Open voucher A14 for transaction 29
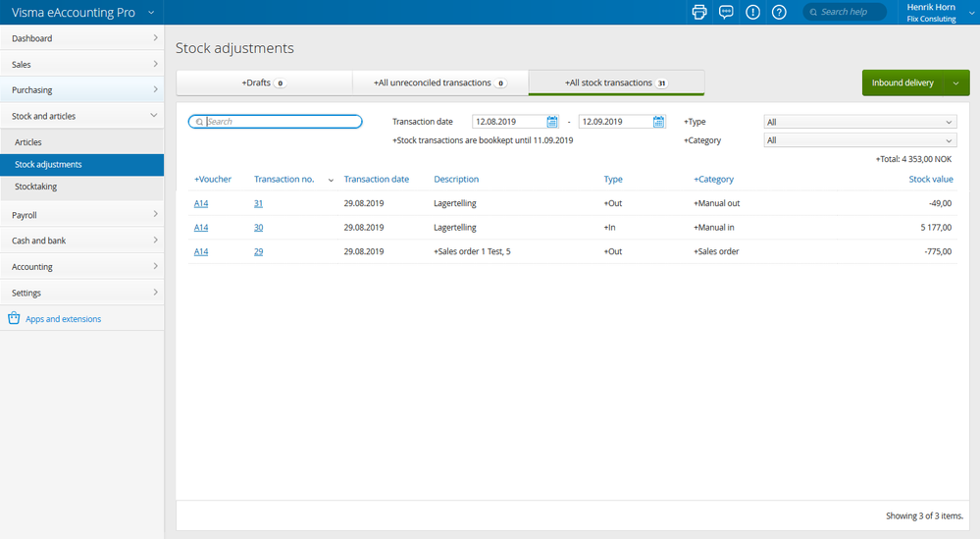Viewport: 980px width, 539px height. tap(201, 251)
